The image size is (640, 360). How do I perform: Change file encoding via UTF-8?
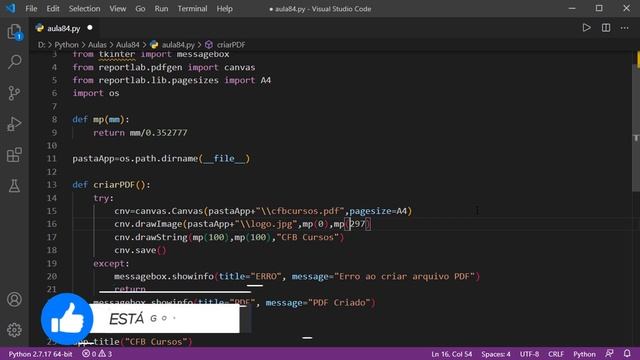(529, 354)
